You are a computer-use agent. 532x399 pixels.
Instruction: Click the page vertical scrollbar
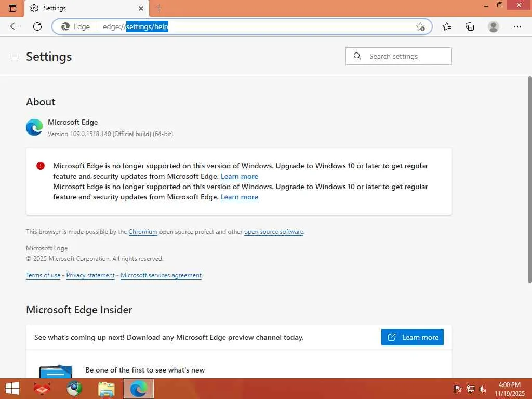tap(529, 180)
